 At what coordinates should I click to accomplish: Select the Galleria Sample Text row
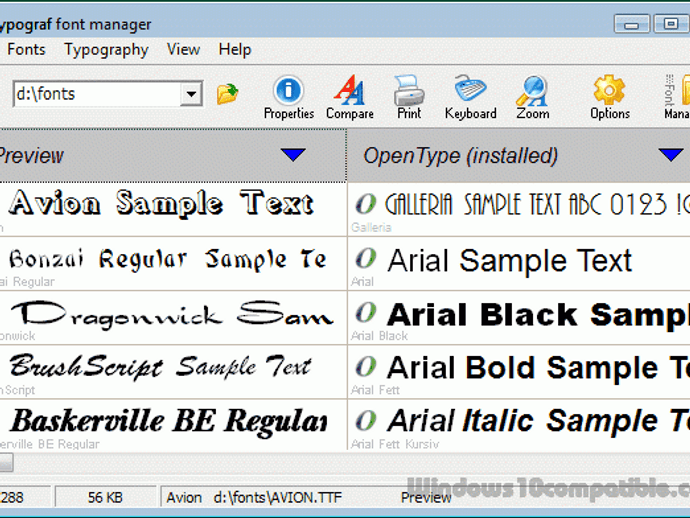(519, 209)
